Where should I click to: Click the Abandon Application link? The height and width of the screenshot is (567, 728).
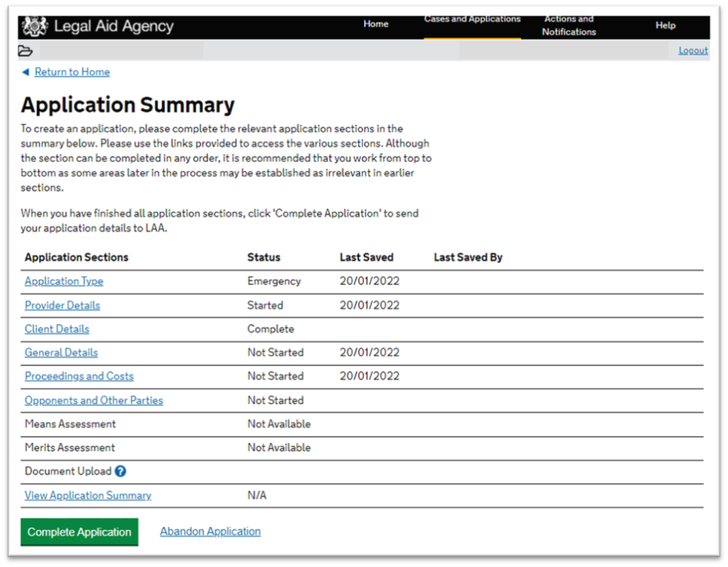(210, 531)
